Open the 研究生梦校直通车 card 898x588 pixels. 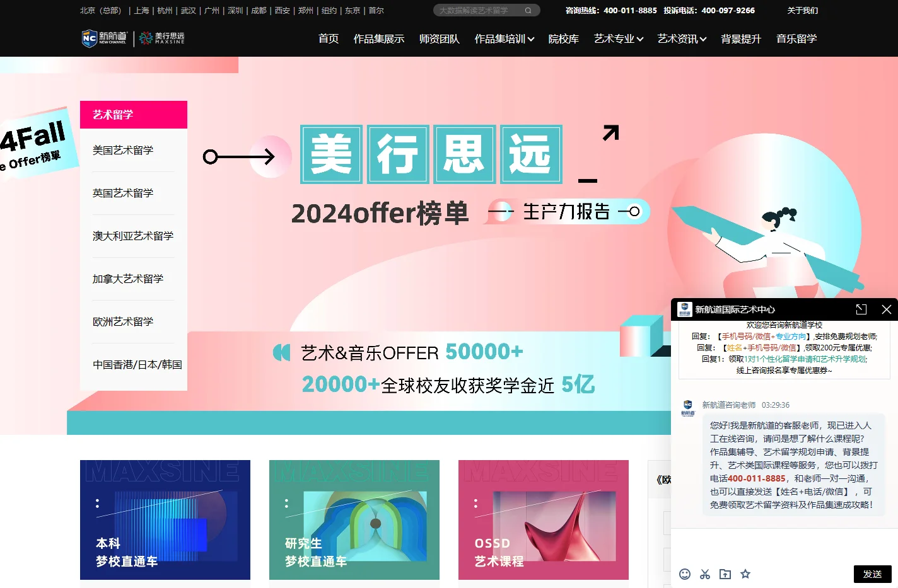tap(354, 520)
